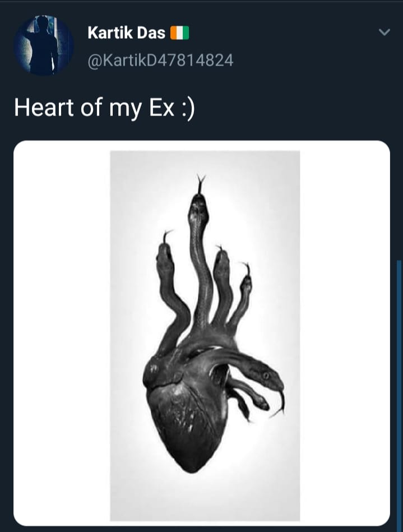Click the smiley at the tweet's end
The width and height of the screenshot is (403, 532).
tap(188, 108)
